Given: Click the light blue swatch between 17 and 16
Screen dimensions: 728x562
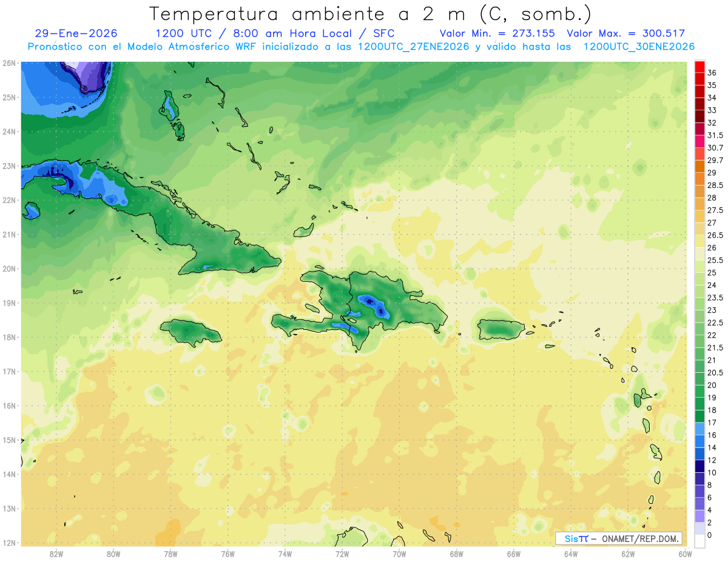Looking at the screenshot, I should (699, 429).
